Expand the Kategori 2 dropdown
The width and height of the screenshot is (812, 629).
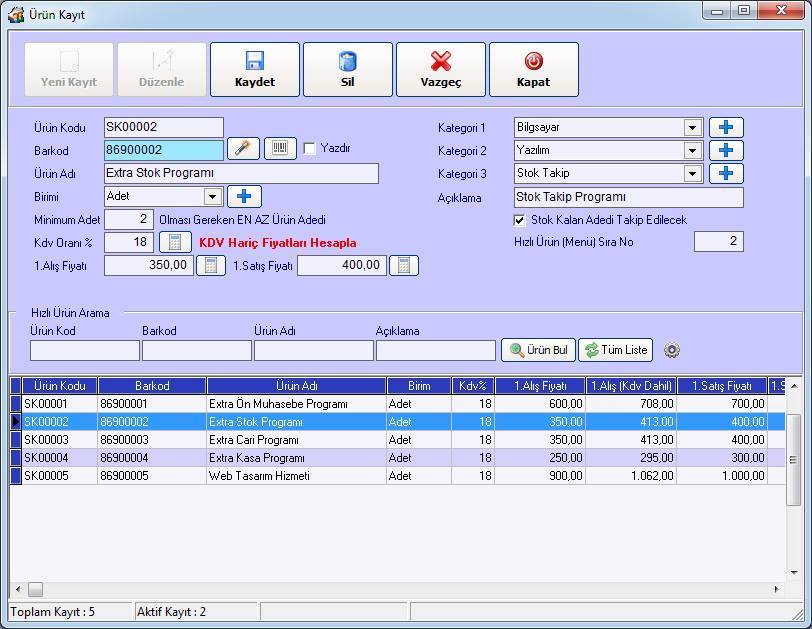pos(692,151)
